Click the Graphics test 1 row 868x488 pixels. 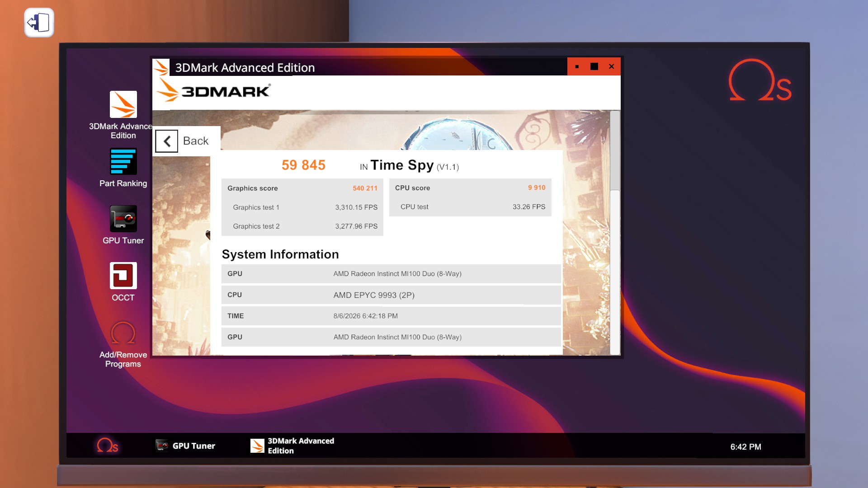pos(302,207)
